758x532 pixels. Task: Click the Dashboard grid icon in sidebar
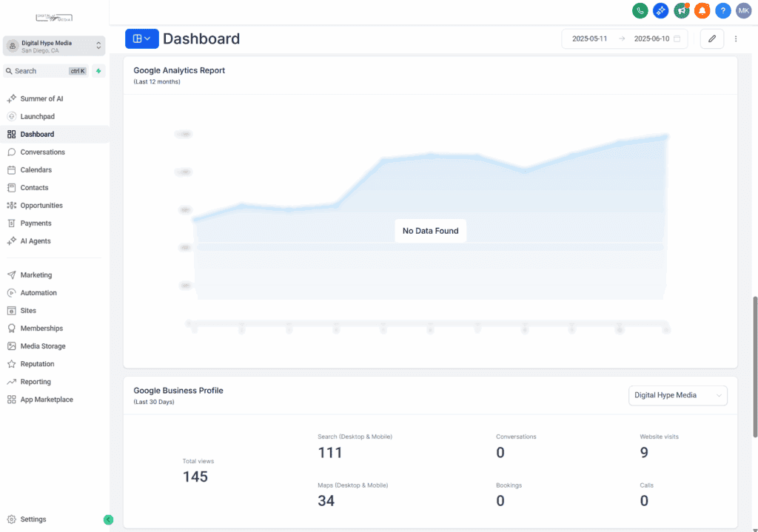(12, 135)
